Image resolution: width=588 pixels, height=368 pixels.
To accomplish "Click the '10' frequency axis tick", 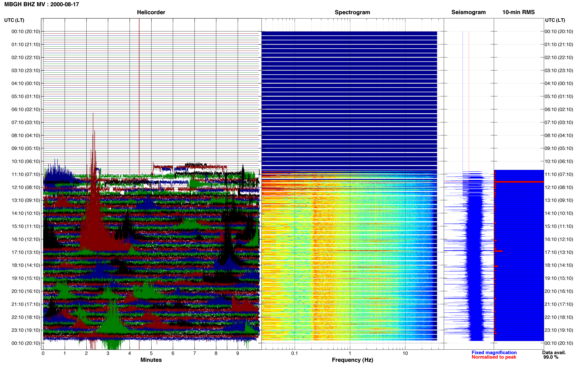I will (x=405, y=353).
